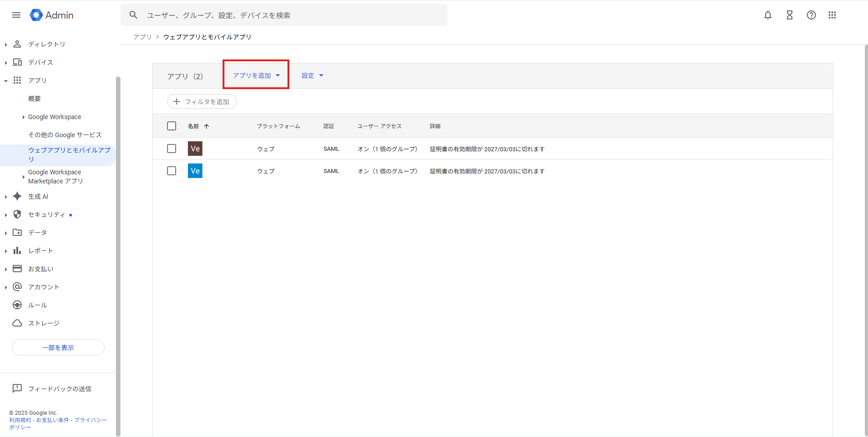
Task: Click the blue Ve app icon
Action: [x=195, y=171]
